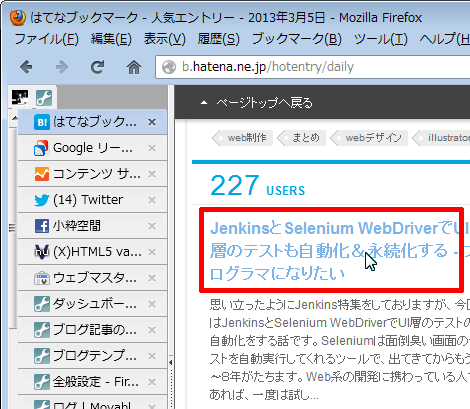Click the wrench favicon on the ダッシュボー tab
This screenshot has height=409, width=470.
42,304
